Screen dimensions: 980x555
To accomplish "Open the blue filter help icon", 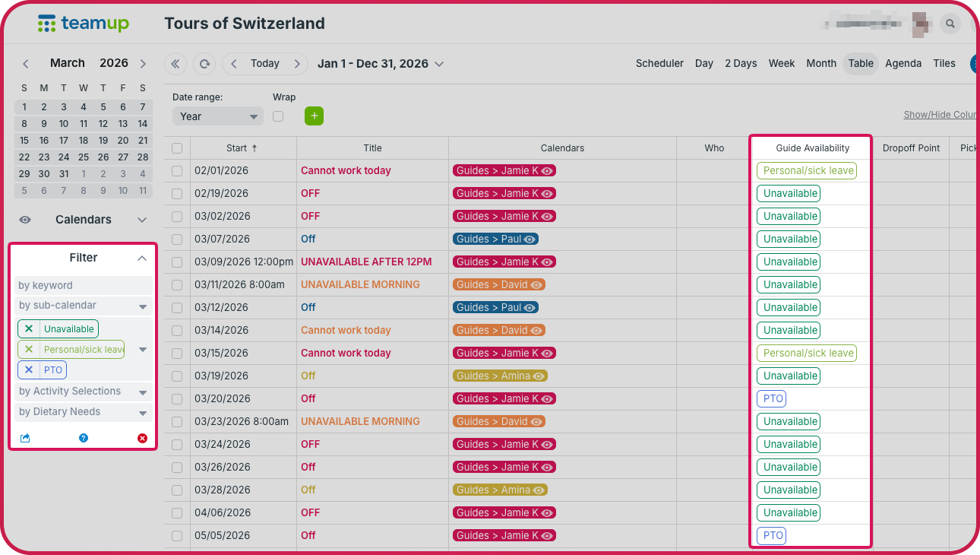I will click(84, 438).
